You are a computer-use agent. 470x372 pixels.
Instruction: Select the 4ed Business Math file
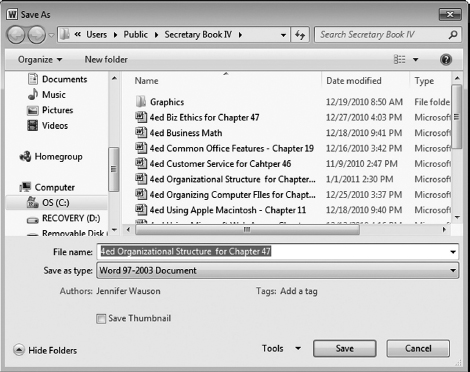[x=185, y=133]
